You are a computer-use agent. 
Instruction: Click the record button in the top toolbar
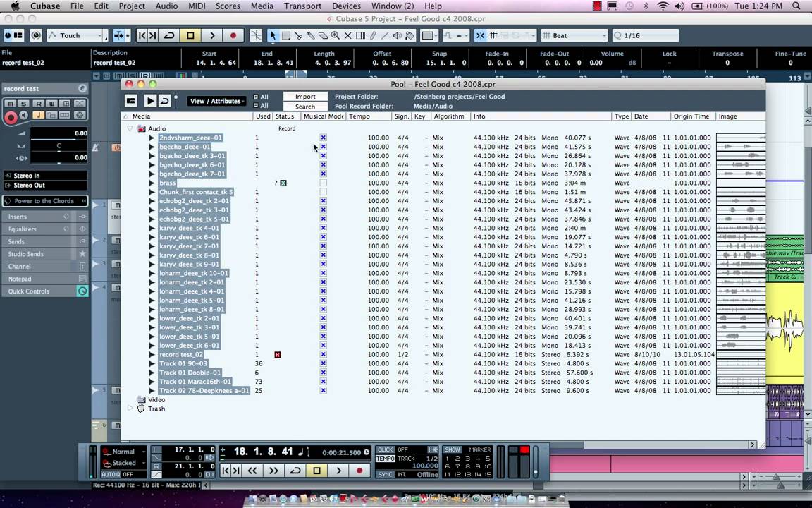click(233, 35)
